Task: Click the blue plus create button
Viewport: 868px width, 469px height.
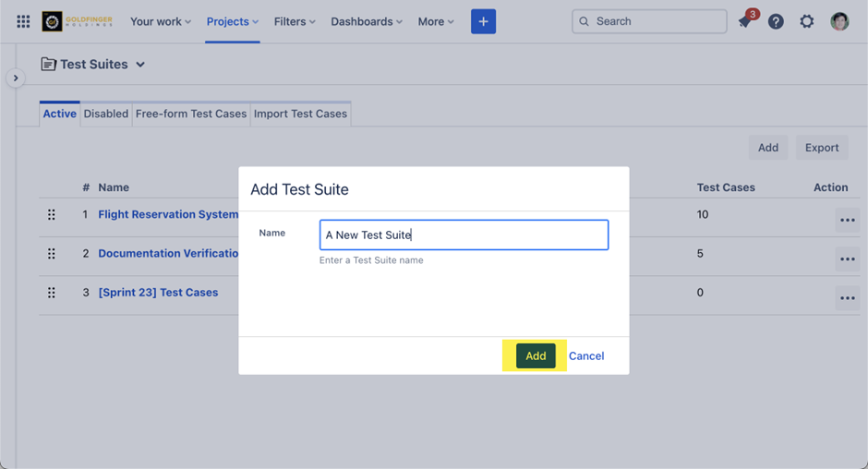Action: click(483, 21)
